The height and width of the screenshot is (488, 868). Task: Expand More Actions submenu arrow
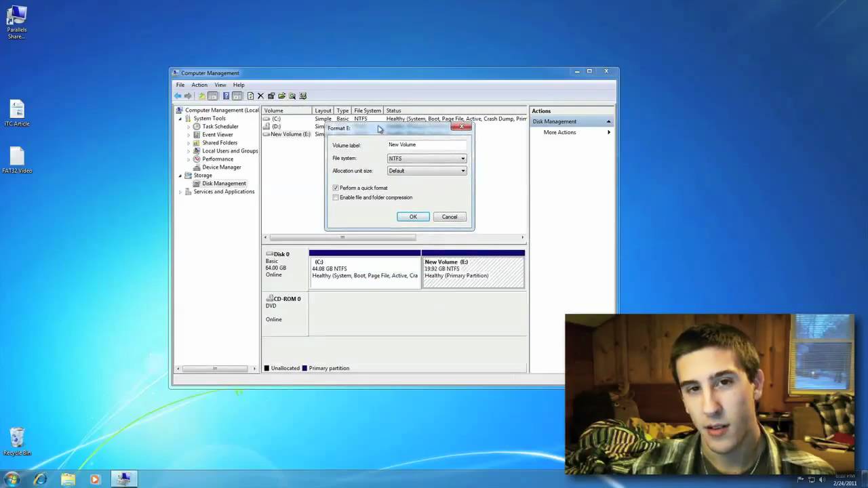(608, 132)
